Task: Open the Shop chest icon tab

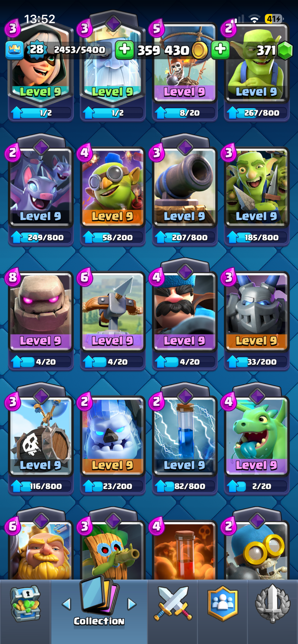Action: point(26,603)
